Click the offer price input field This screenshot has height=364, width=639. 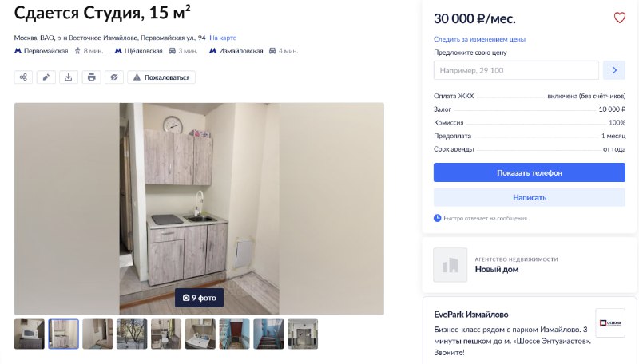click(x=516, y=70)
